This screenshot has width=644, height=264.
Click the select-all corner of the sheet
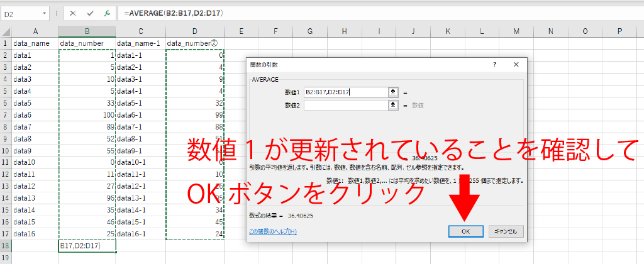tap(5, 31)
